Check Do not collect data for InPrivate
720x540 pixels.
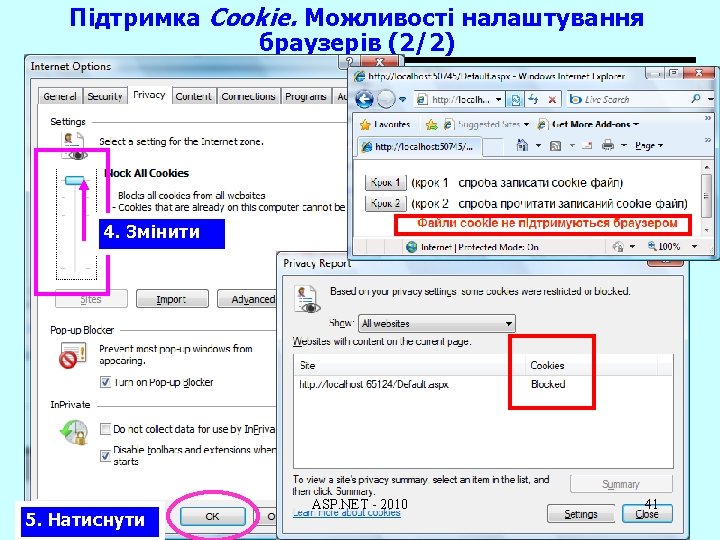105,429
